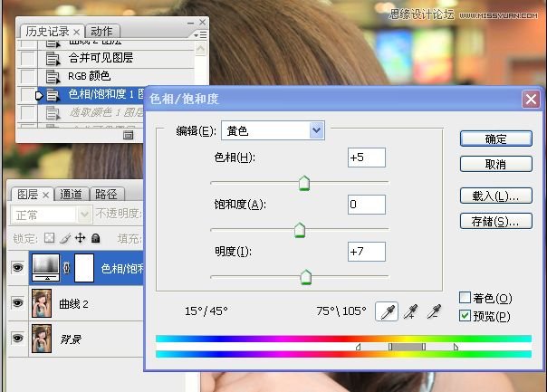Screen dimensions: 547x392
Task: Select the white layer mask thumbnail
Action: [84, 268]
